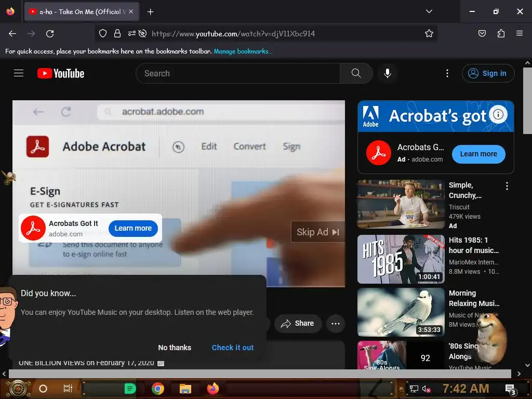Click the Acrobats Got It overlay logo

click(33, 228)
